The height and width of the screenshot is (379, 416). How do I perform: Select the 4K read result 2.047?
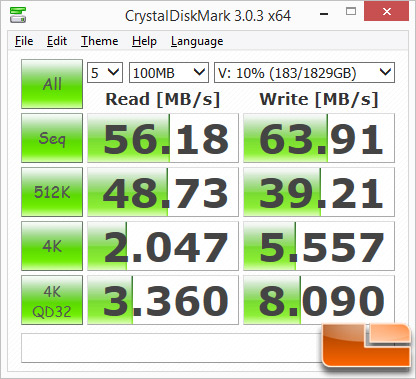pos(163,246)
